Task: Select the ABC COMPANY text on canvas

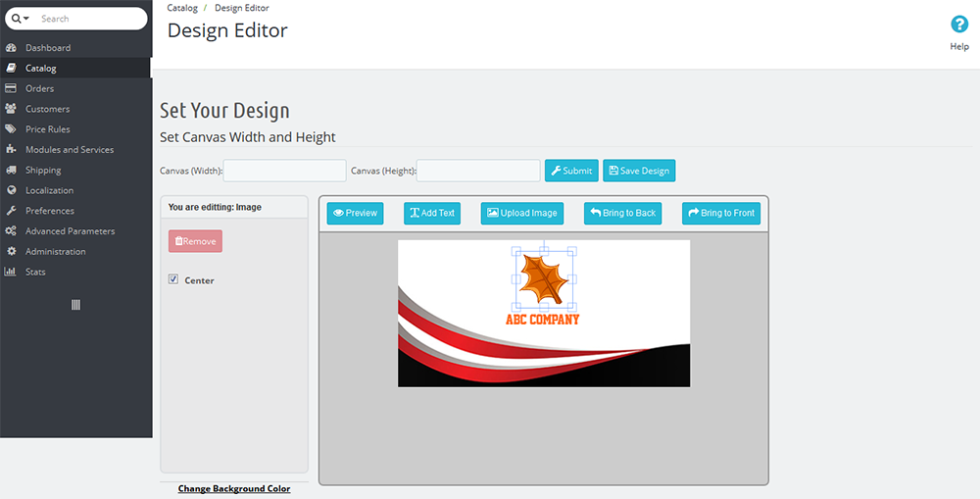Action: [x=543, y=320]
